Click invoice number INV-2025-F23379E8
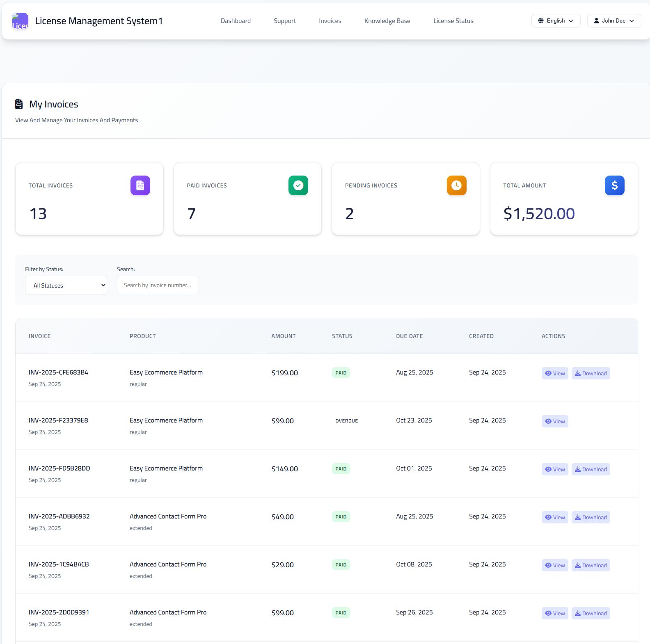 (58, 420)
